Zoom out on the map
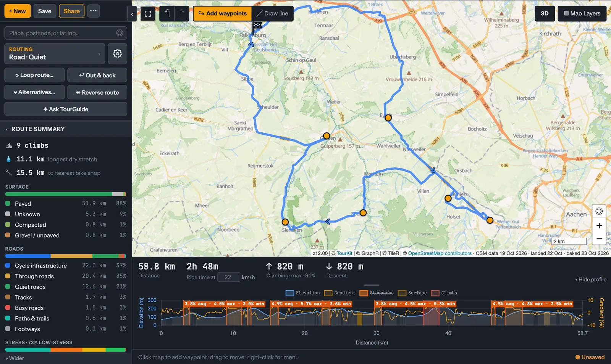 click(x=599, y=239)
